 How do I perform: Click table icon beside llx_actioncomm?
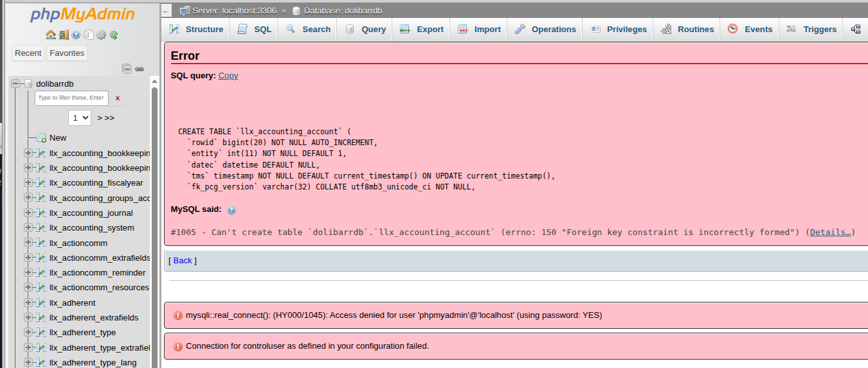pos(41,243)
